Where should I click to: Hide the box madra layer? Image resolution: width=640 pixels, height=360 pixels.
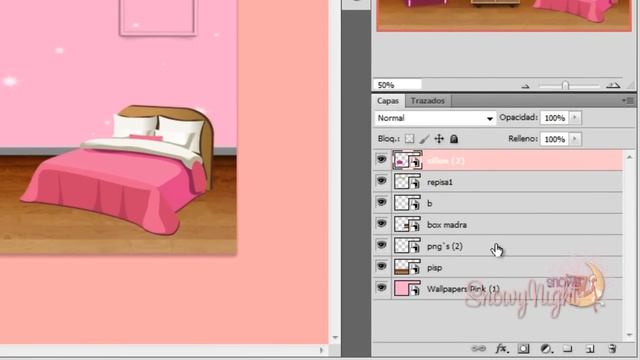(382, 223)
